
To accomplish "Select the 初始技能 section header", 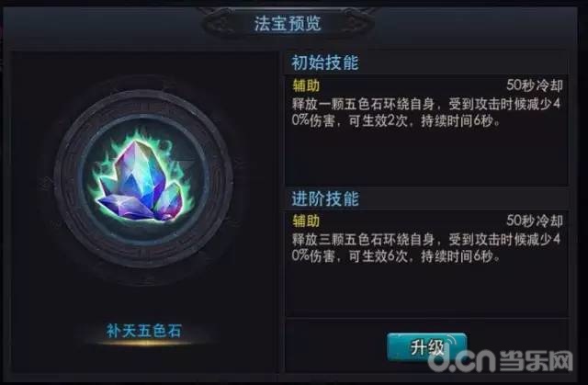I will pos(325,62).
